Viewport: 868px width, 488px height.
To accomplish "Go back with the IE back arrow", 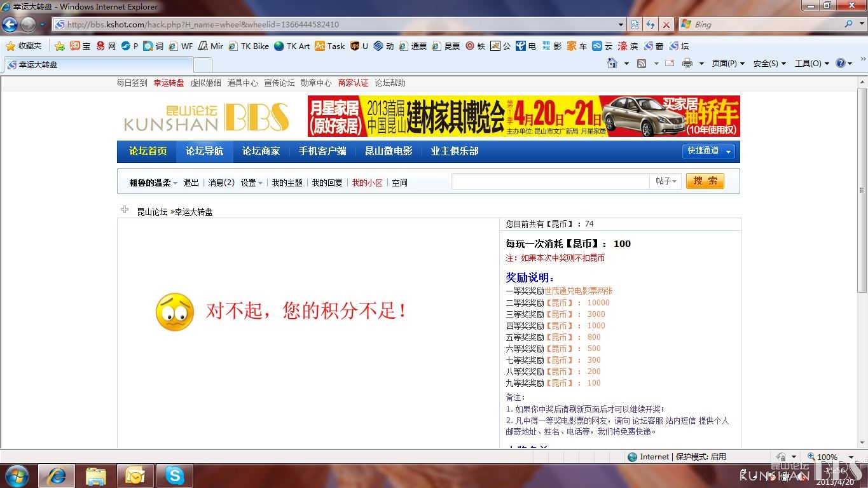I will [10, 25].
